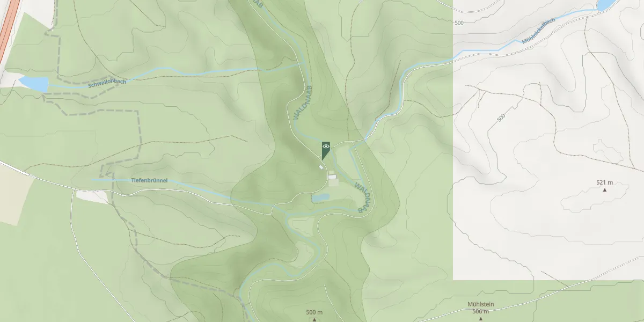This screenshot has width=644, height=322.
Task: Click the rotated 500 contour label on the right
Action: 501,118
